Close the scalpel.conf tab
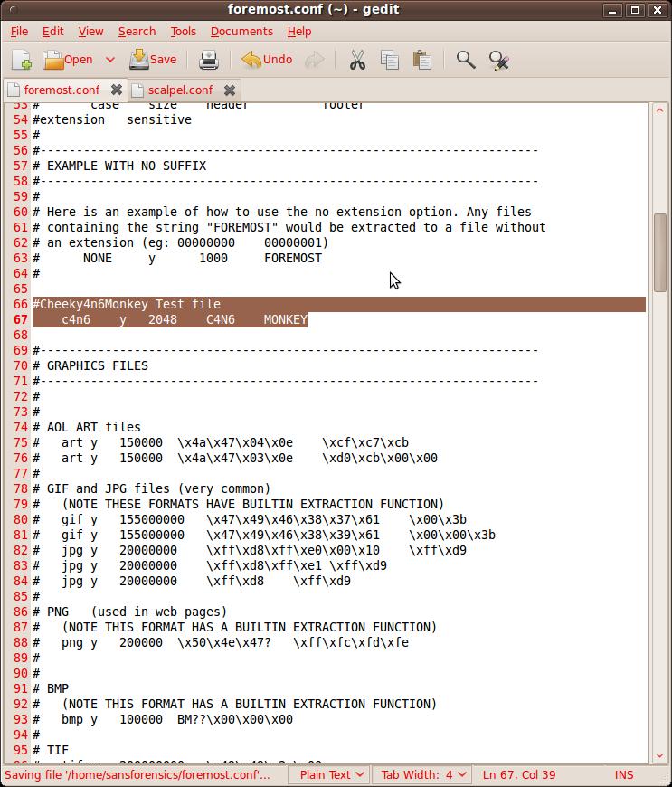This screenshot has height=787, width=672. (230, 90)
